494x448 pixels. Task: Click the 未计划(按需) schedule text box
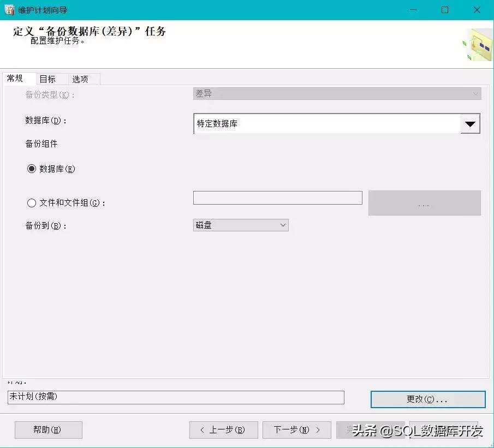pos(175,398)
